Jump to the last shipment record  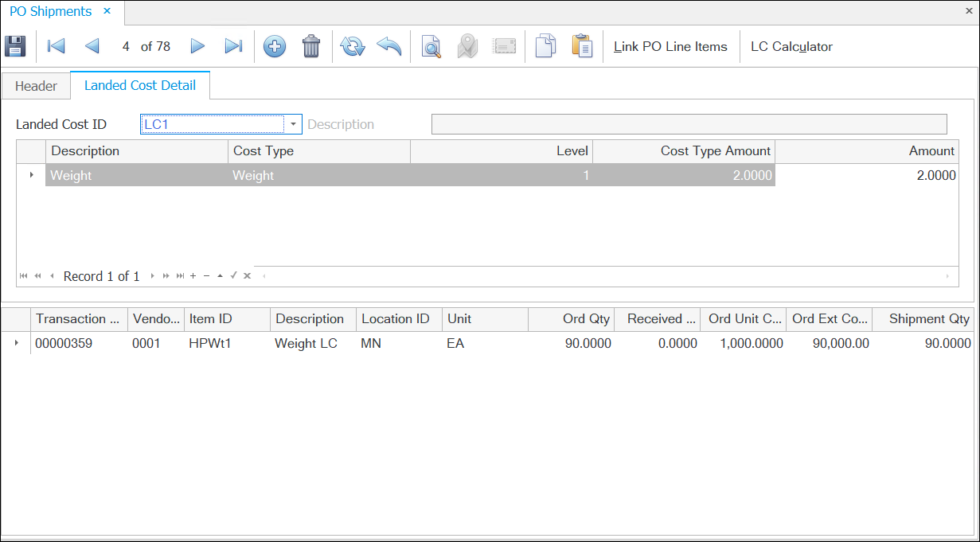(233, 46)
